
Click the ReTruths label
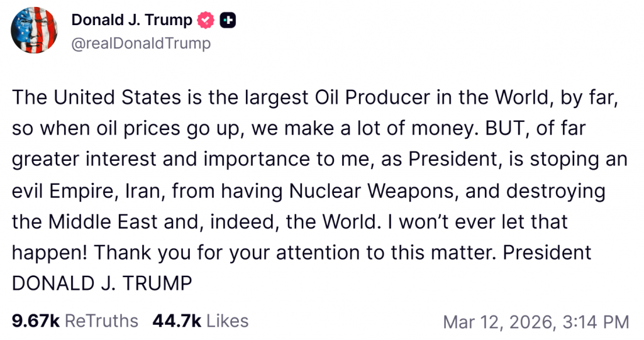pyautogui.click(x=101, y=321)
